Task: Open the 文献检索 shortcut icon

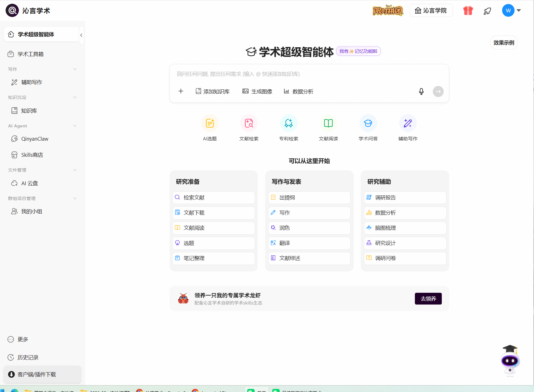Action: [249, 123]
